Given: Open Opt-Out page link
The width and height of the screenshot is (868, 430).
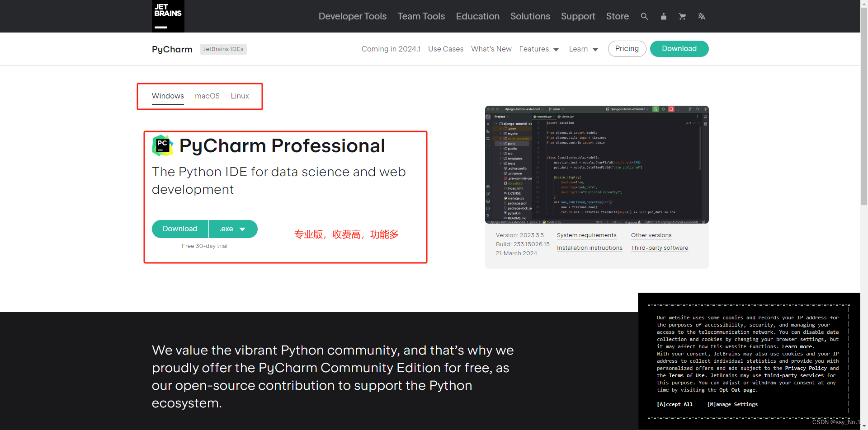Looking at the screenshot, I should pos(737,390).
